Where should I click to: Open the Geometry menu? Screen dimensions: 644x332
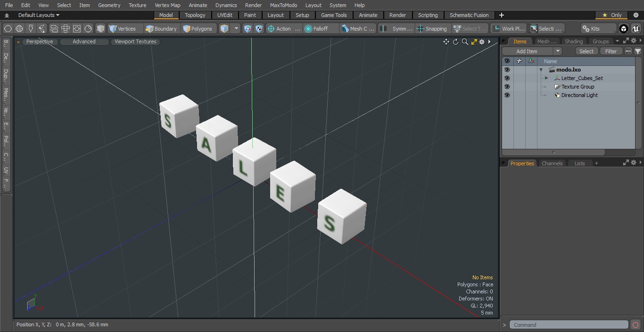click(x=109, y=5)
